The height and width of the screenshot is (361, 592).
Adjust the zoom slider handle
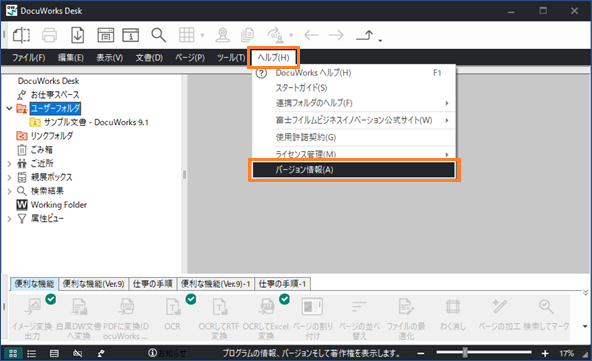pyautogui.click(x=465, y=353)
